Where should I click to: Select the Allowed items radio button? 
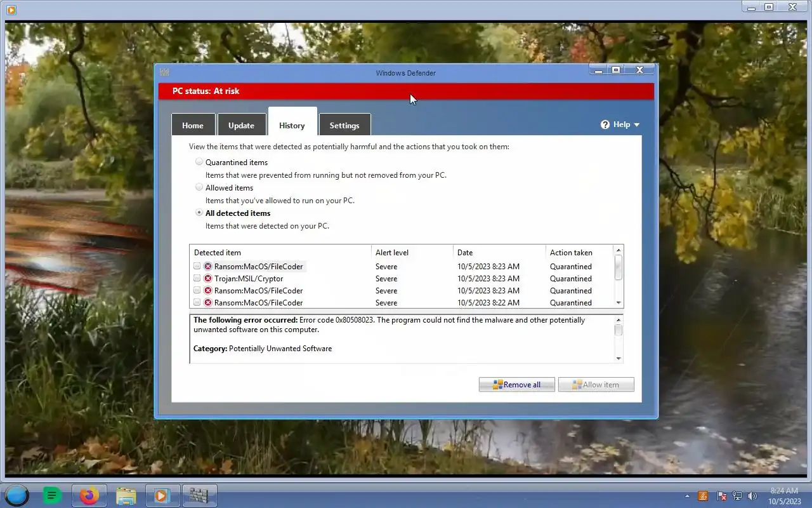(199, 187)
